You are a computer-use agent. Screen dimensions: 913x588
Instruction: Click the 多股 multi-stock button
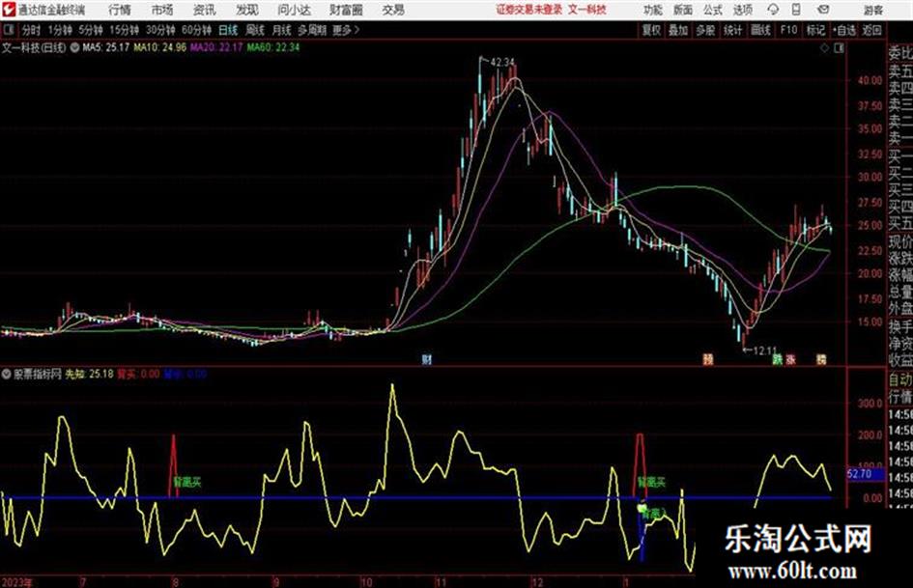point(705,30)
